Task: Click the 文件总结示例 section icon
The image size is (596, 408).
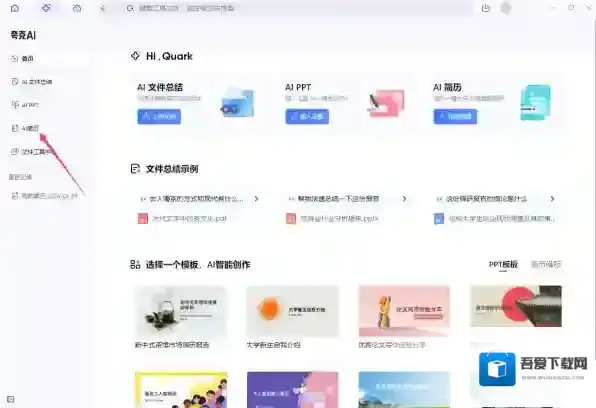Action: pyautogui.click(x=135, y=168)
